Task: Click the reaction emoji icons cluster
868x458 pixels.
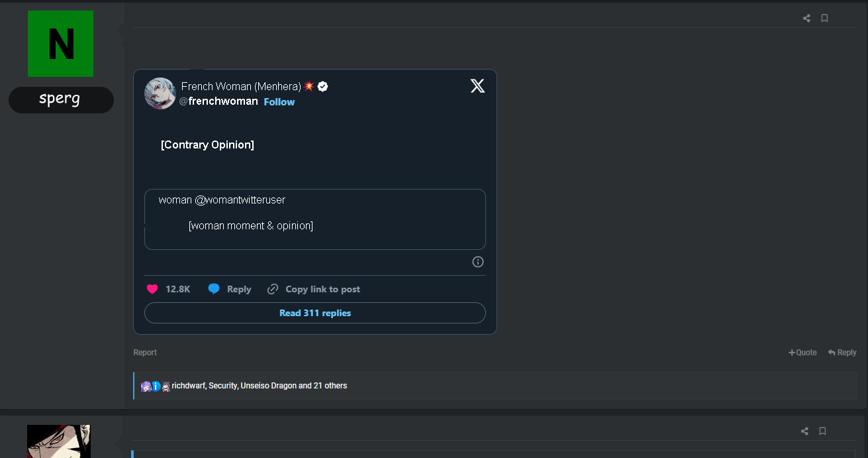Action: pyautogui.click(x=156, y=386)
